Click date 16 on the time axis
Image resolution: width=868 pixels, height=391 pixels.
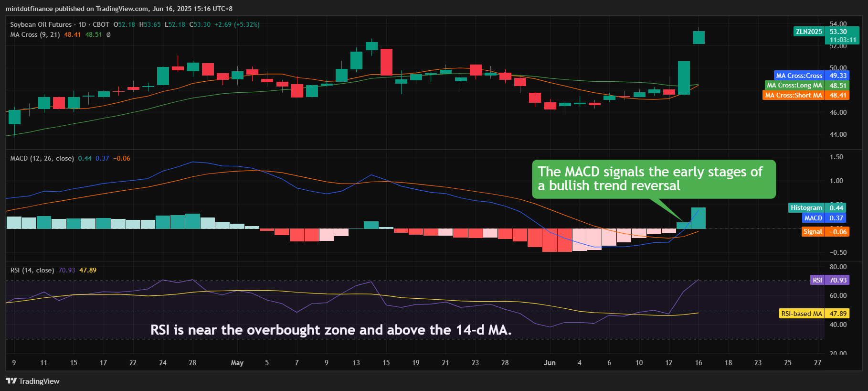pyautogui.click(x=699, y=363)
